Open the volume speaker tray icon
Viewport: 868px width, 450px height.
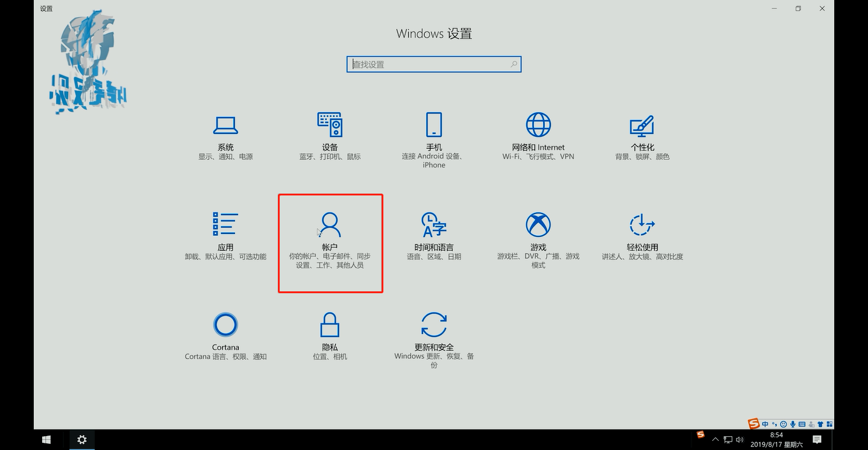pos(740,440)
